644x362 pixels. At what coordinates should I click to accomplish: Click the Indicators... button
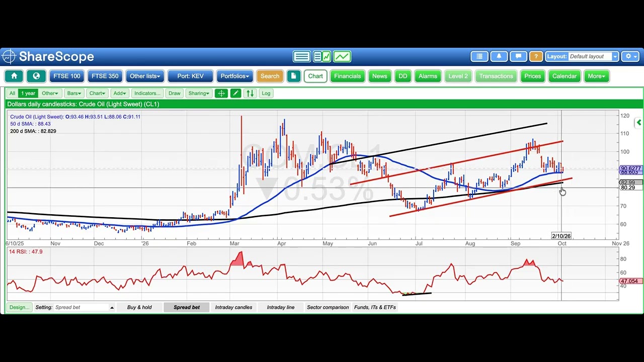(147, 93)
